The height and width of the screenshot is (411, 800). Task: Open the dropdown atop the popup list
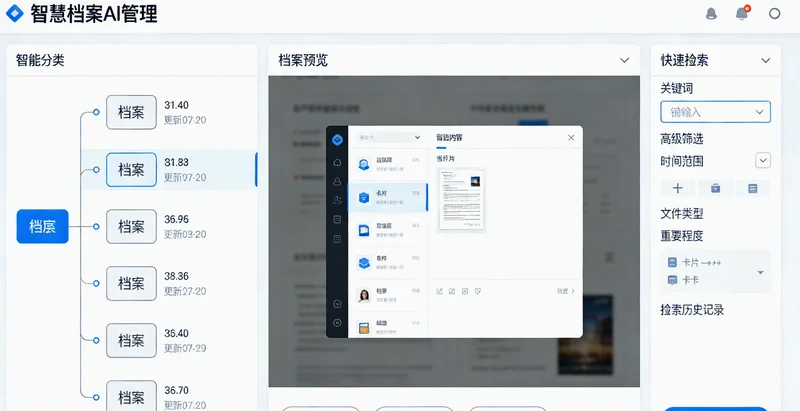(388, 137)
